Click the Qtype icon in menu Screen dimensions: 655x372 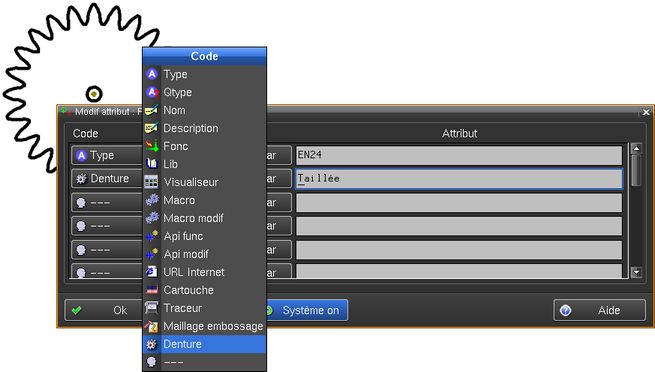coord(152,92)
